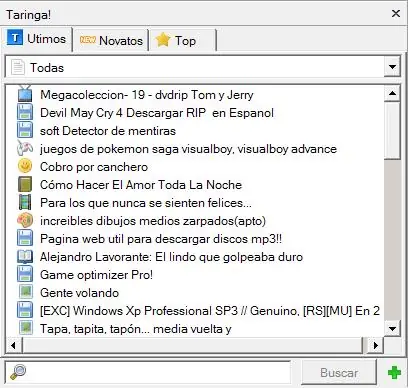The height and width of the screenshot is (388, 408).
Task: Select post Alejandro Lavorante: El lindo que golpeaba
Action: click(x=171, y=257)
